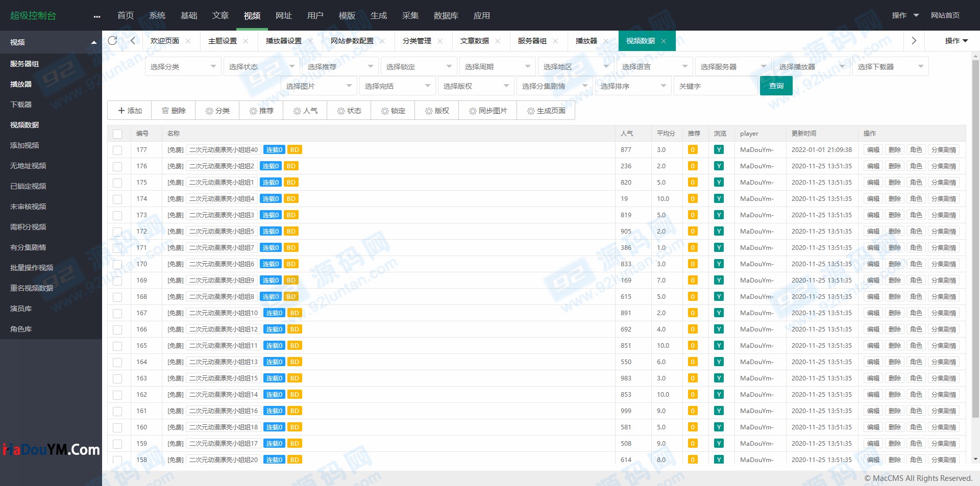
Task: Close the 播放器设置 tab
Action: coord(310,41)
